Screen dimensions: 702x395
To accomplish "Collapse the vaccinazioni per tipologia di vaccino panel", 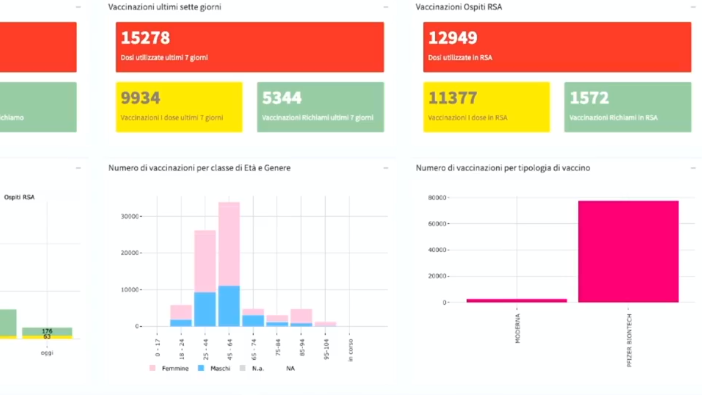I will coord(693,168).
